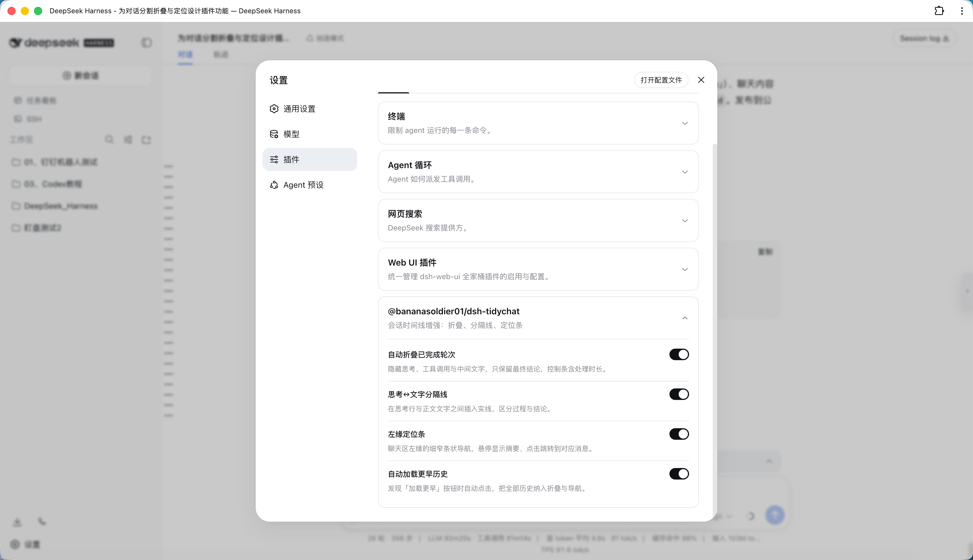Click the 新会话 (new chat) button

pos(81,75)
